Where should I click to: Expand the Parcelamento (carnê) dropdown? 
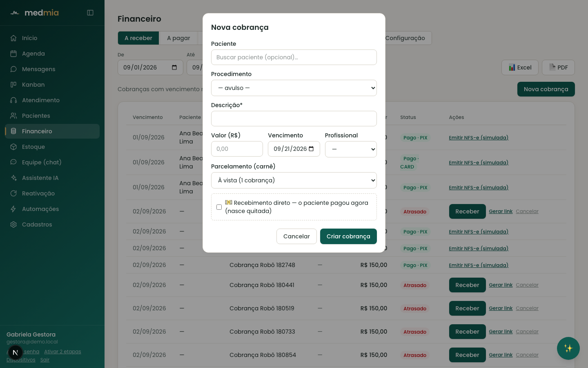[294, 180]
